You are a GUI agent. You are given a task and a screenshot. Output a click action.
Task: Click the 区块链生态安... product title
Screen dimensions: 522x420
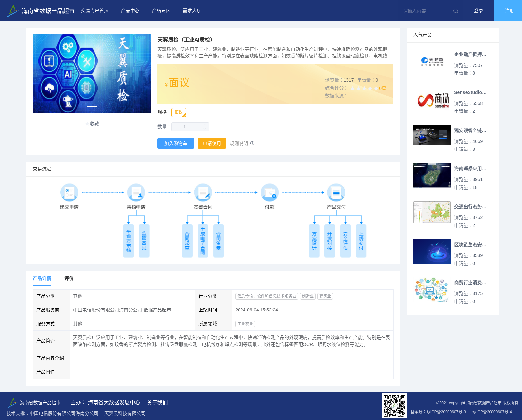click(x=470, y=245)
